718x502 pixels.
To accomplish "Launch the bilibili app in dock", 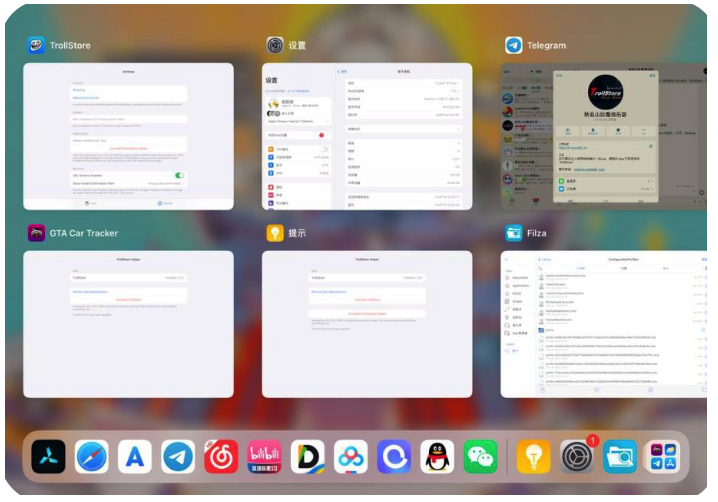I will pos(264,457).
